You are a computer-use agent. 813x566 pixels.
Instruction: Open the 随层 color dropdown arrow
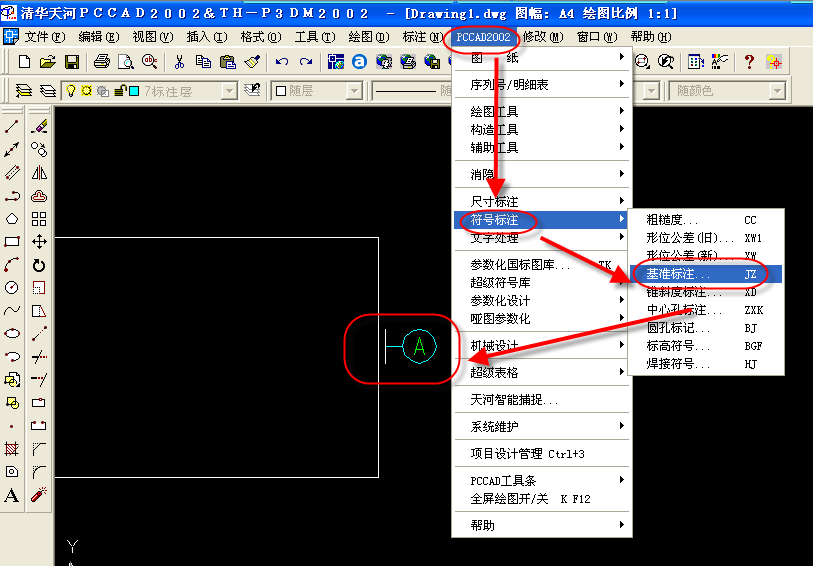[x=354, y=92]
